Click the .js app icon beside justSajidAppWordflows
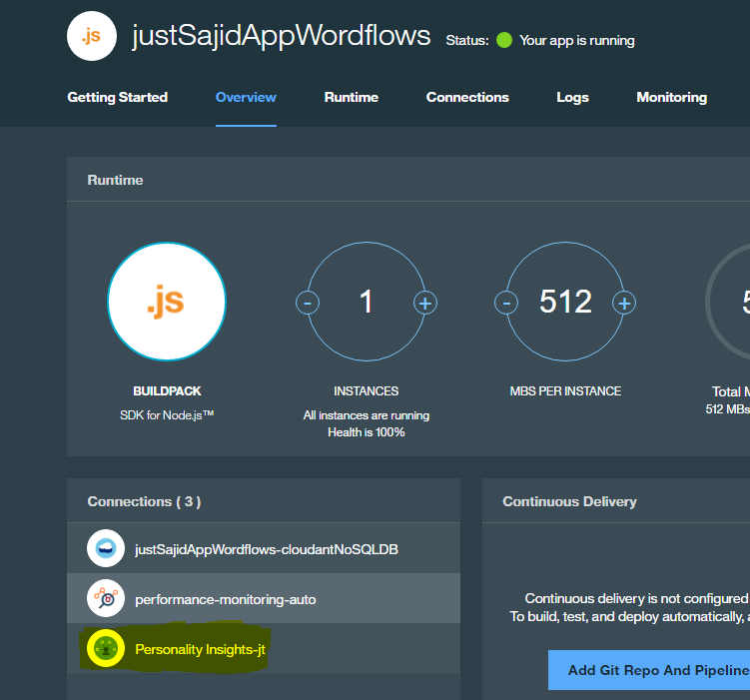The image size is (750, 700). click(x=91, y=36)
